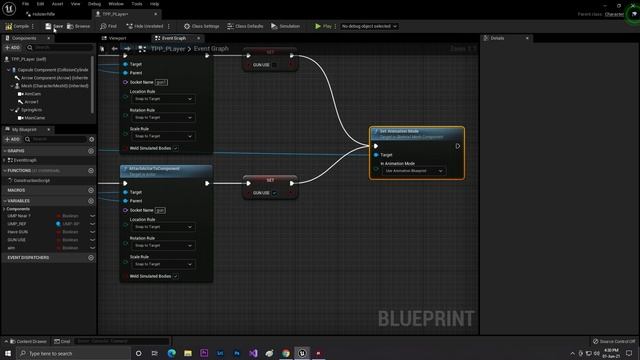Click the My Blueprint search field

pyautogui.click(x=56, y=139)
